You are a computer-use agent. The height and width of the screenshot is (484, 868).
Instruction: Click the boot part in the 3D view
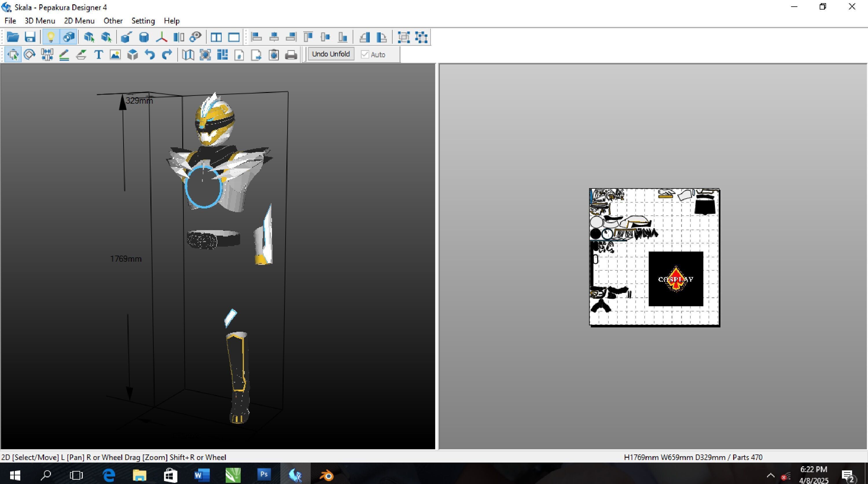pos(239,377)
